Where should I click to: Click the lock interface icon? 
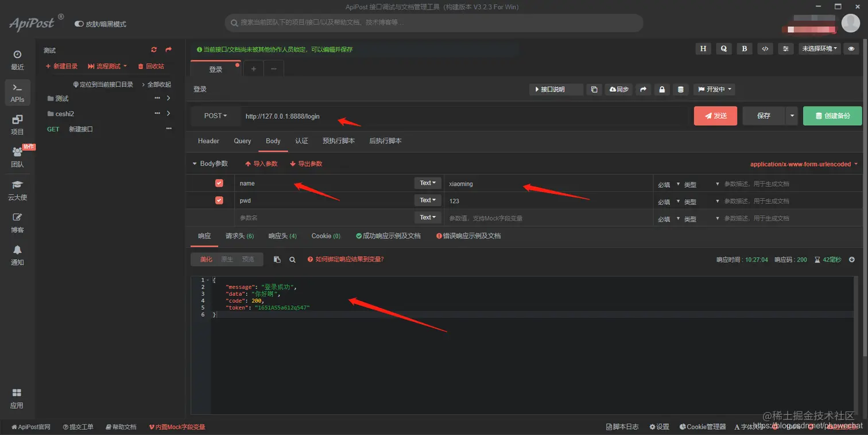[x=662, y=90]
